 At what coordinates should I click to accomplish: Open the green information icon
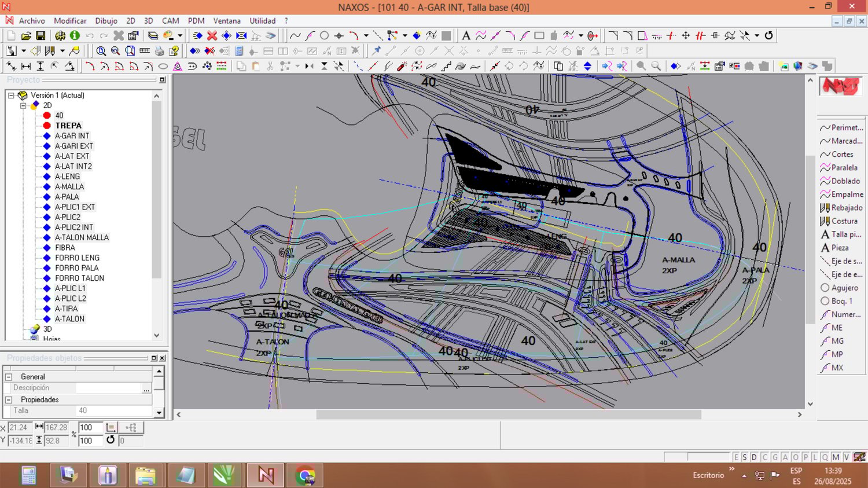tap(75, 36)
